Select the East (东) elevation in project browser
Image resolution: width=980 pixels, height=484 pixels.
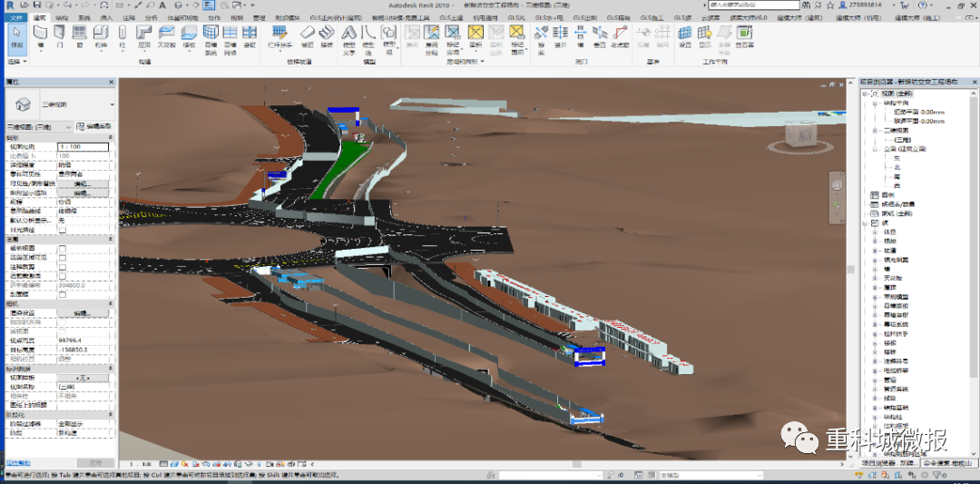(x=897, y=158)
